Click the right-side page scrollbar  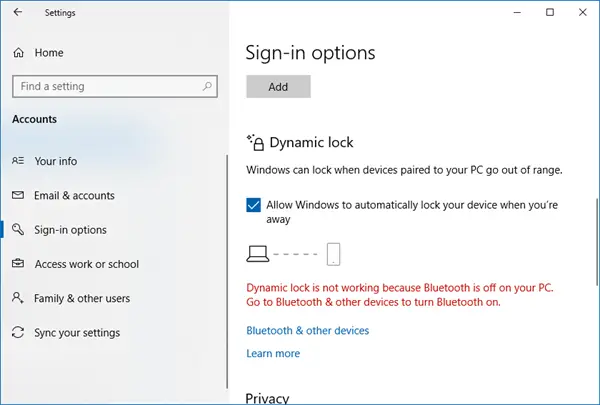coord(597,241)
